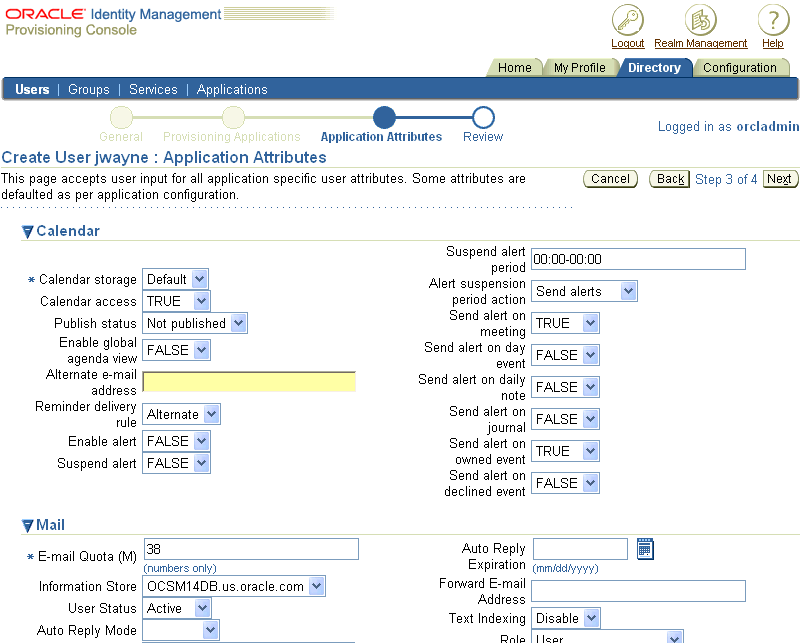The image size is (804, 643).
Task: Click the Next button
Action: pyautogui.click(x=779, y=179)
